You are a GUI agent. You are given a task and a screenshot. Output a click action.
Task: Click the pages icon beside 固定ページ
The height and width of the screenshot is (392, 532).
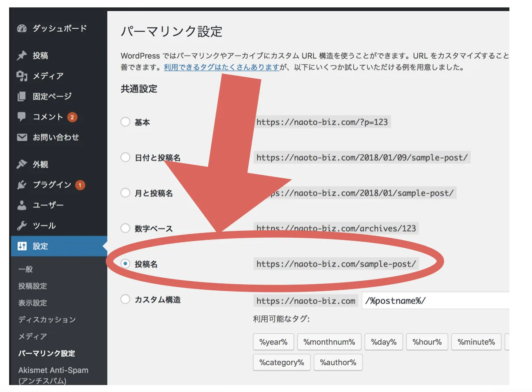click(x=22, y=96)
